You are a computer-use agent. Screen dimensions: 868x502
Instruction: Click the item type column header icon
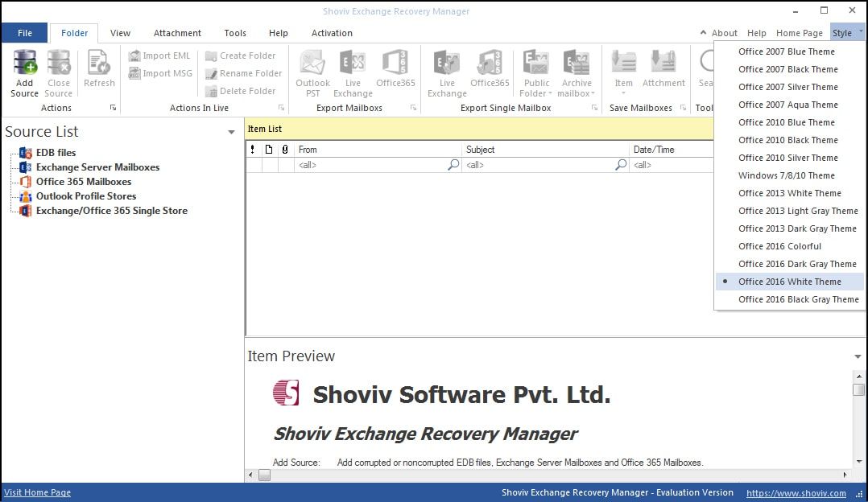point(269,150)
